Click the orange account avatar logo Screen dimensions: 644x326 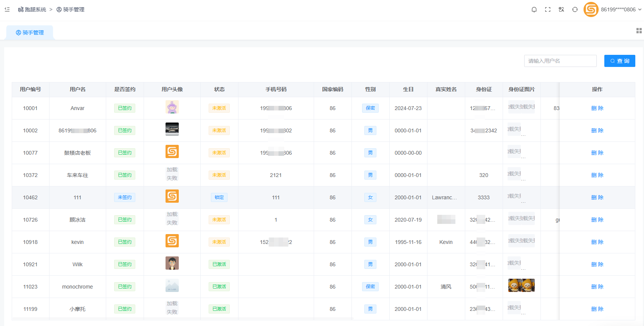click(x=591, y=9)
